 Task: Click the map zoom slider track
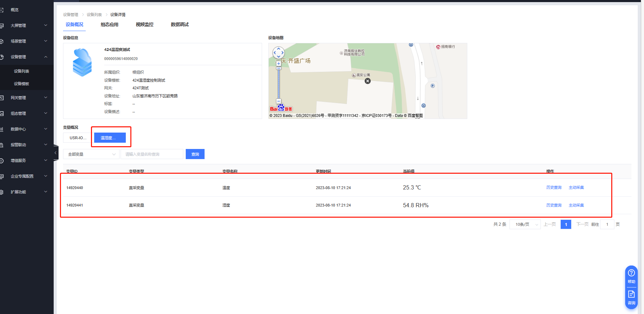[278, 84]
